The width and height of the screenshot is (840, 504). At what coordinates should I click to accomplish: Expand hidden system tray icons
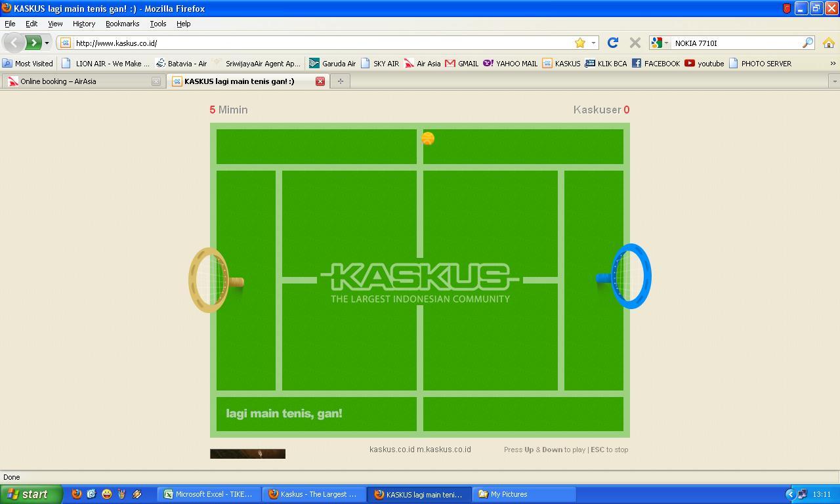790,494
